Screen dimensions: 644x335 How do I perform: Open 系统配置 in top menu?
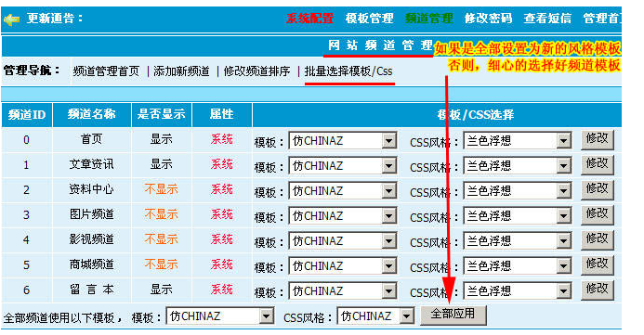click(x=309, y=18)
